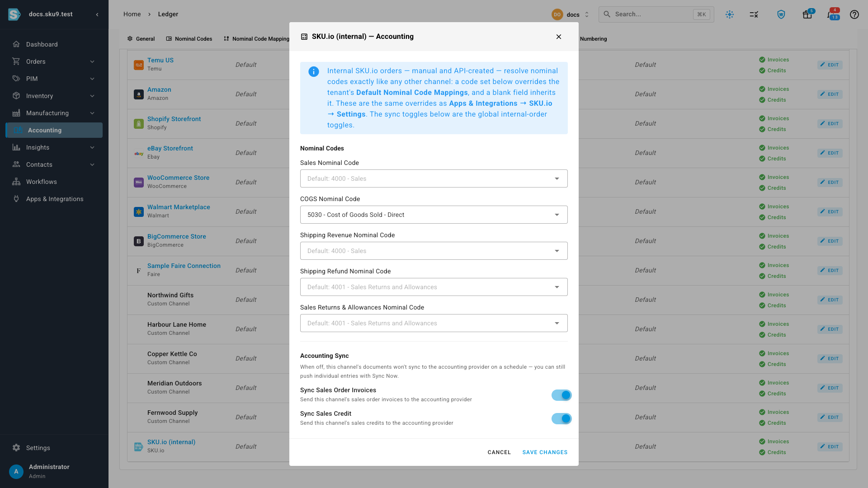
Task: Expand the Orders sidebar menu
Action: [x=92, y=61]
